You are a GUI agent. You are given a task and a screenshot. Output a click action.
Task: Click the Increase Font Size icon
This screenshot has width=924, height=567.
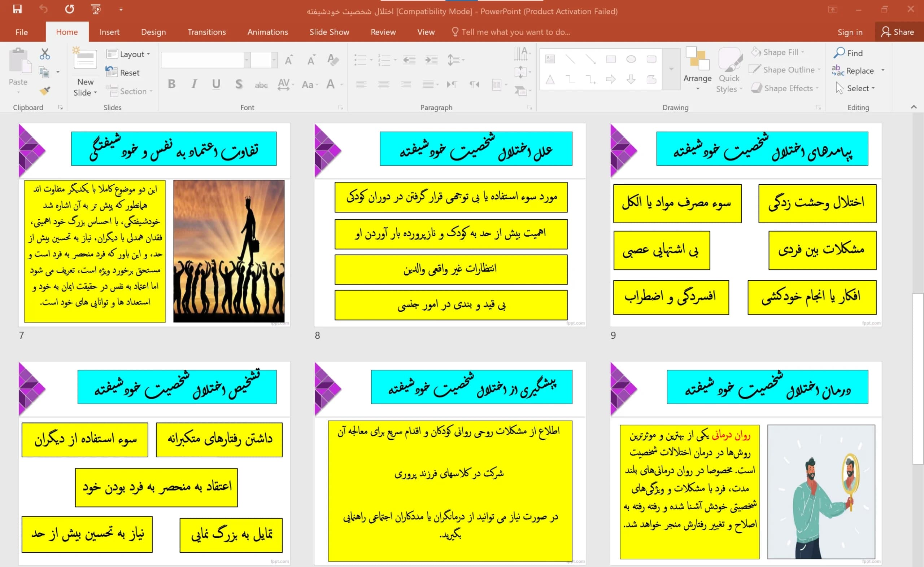click(289, 60)
